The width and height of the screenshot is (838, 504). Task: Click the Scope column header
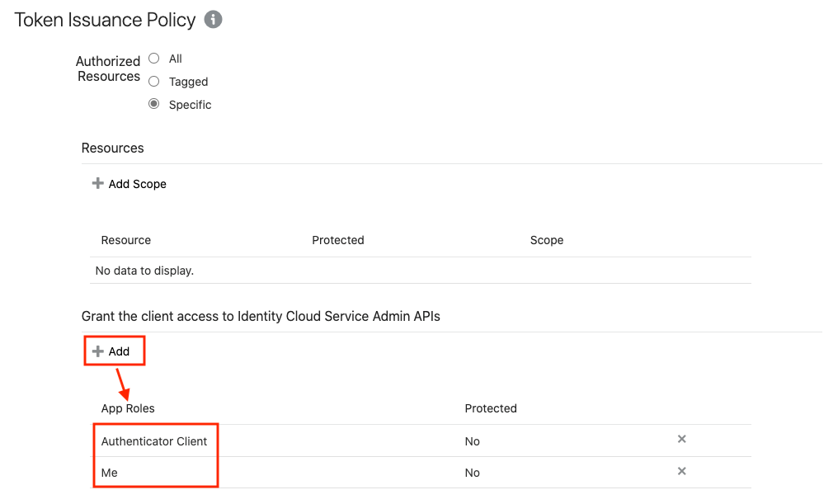[x=547, y=240]
